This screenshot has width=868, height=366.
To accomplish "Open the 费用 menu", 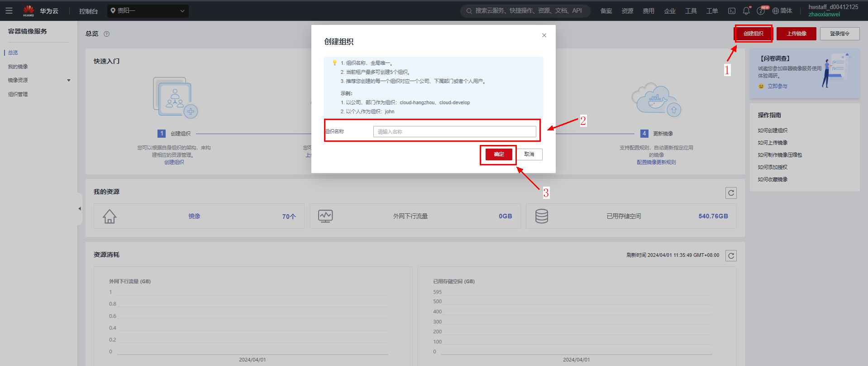I will tap(649, 11).
